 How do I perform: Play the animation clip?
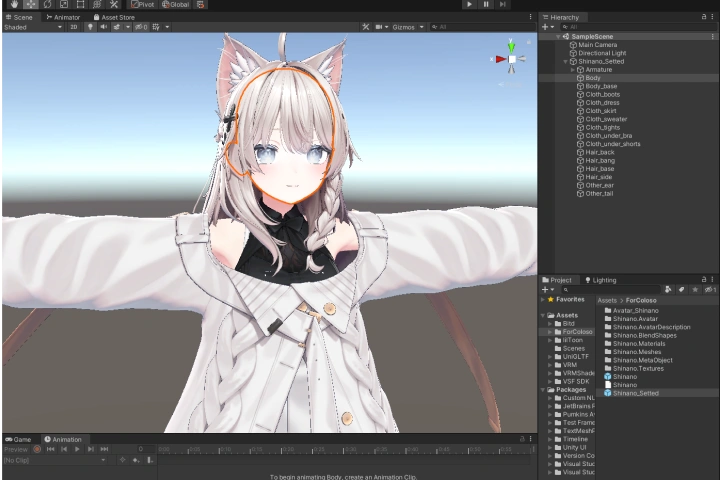77,449
